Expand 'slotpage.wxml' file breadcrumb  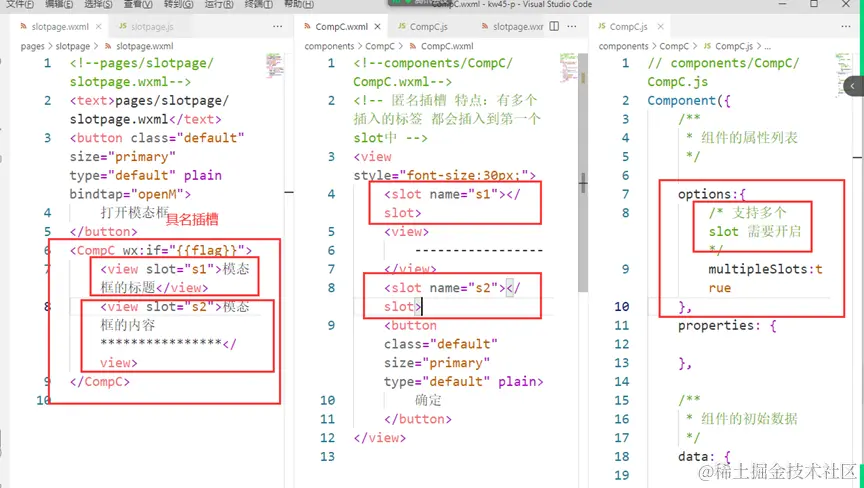point(144,46)
